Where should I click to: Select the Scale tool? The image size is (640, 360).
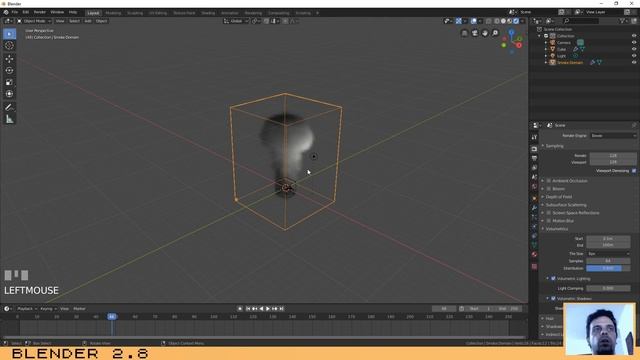click(x=9, y=82)
